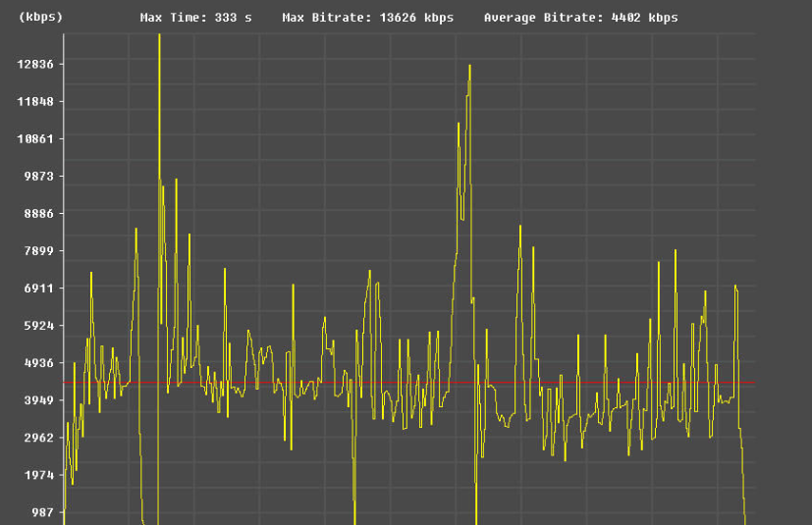Click the 7899 y-axis label
This screenshot has width=812, height=525.
[x=39, y=250]
